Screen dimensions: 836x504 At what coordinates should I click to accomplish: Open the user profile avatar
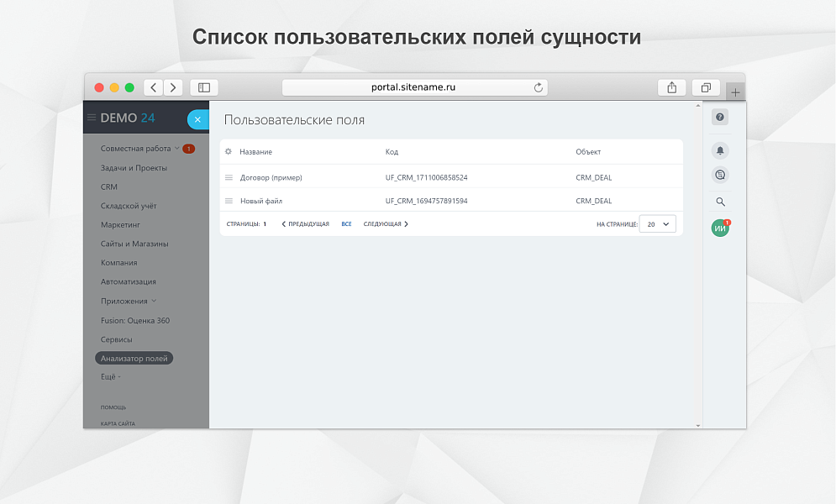(720, 228)
